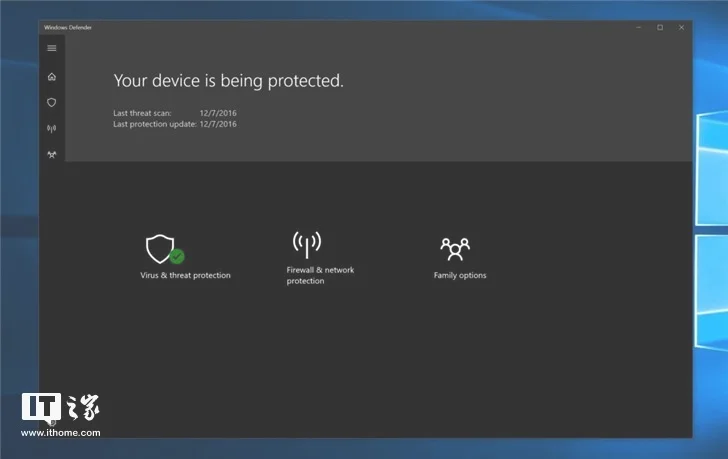Image resolution: width=728 pixels, height=459 pixels.
Task: Click the last threat scan date 12/7/2016
Action: (x=218, y=113)
